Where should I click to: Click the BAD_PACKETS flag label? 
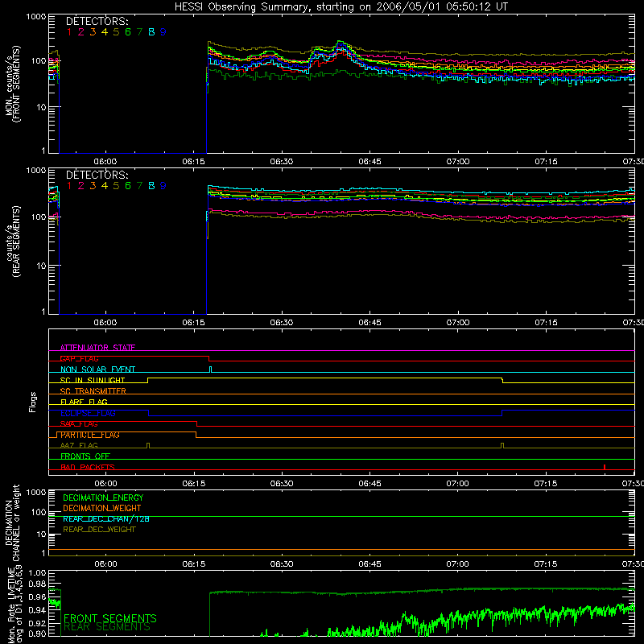pos(88,467)
